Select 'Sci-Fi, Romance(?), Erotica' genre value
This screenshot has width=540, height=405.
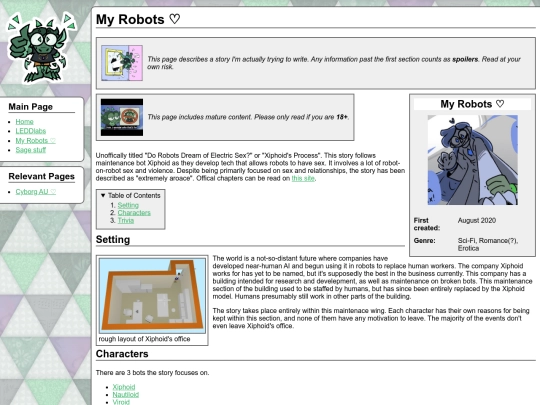click(488, 245)
